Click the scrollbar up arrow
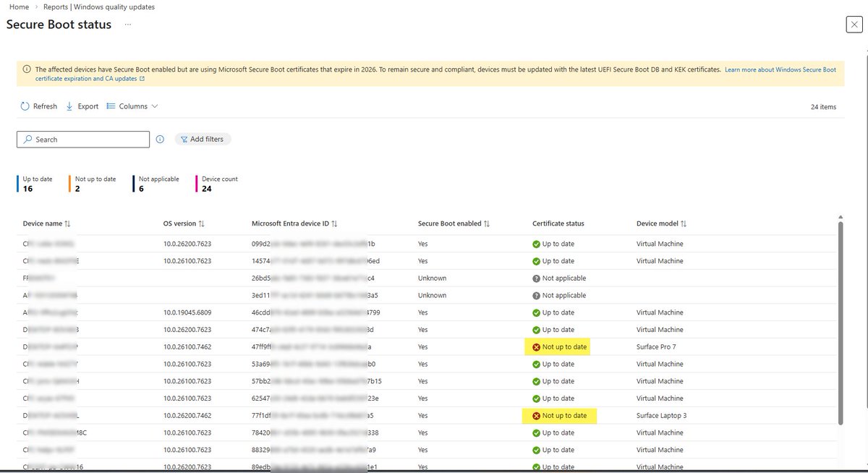The height and width of the screenshot is (473, 868). pyautogui.click(x=841, y=216)
